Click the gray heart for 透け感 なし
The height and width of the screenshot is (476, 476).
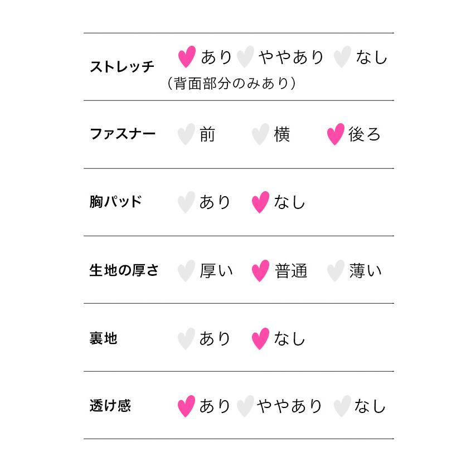pyautogui.click(x=342, y=406)
